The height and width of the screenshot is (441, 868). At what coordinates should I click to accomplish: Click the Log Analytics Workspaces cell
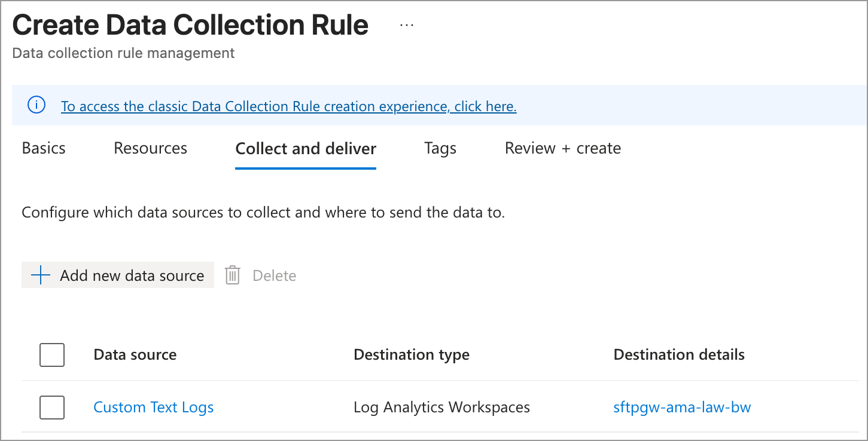click(442, 407)
